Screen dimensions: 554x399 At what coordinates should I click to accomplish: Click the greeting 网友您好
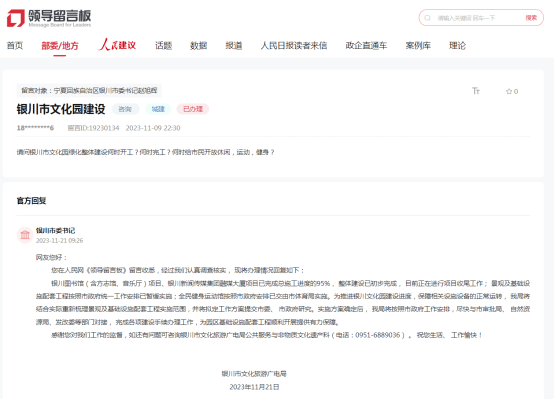51,257
